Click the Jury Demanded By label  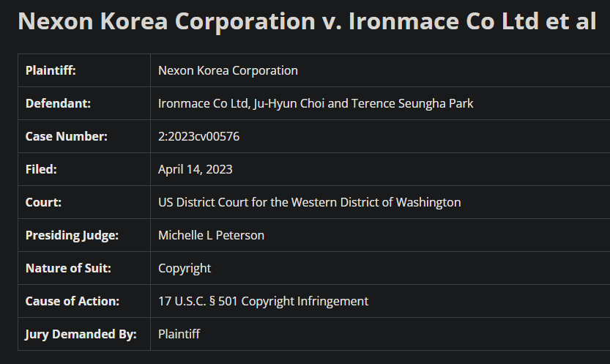[x=81, y=334]
